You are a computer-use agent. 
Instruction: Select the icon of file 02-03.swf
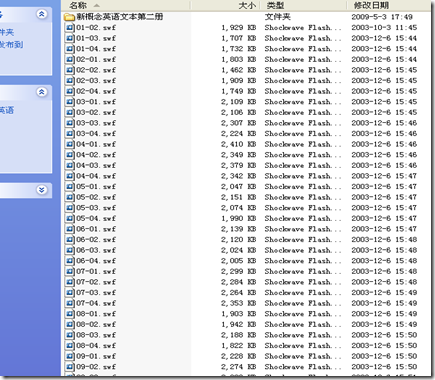click(x=69, y=81)
